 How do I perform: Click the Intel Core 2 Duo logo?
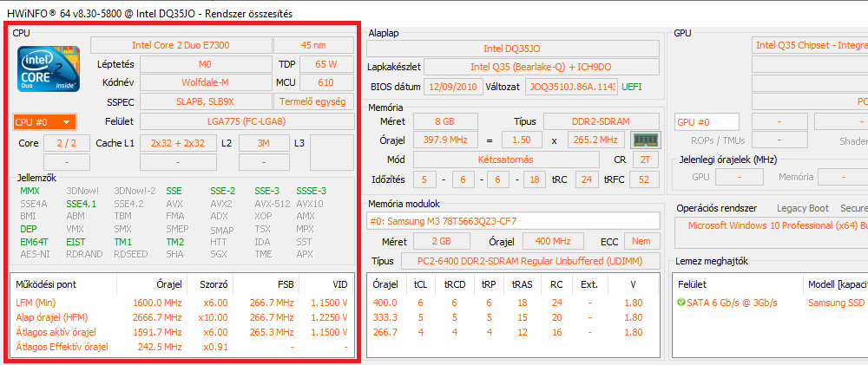click(x=49, y=68)
